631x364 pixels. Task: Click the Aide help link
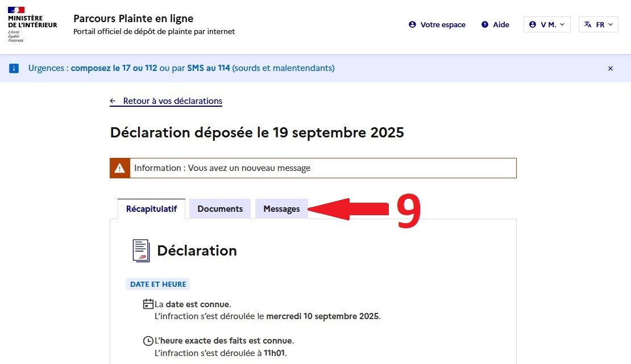click(x=500, y=24)
